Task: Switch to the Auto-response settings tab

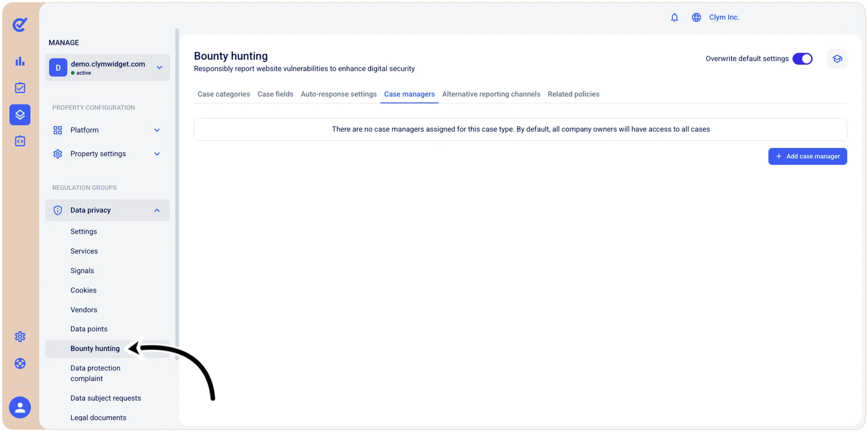Action: (x=339, y=94)
